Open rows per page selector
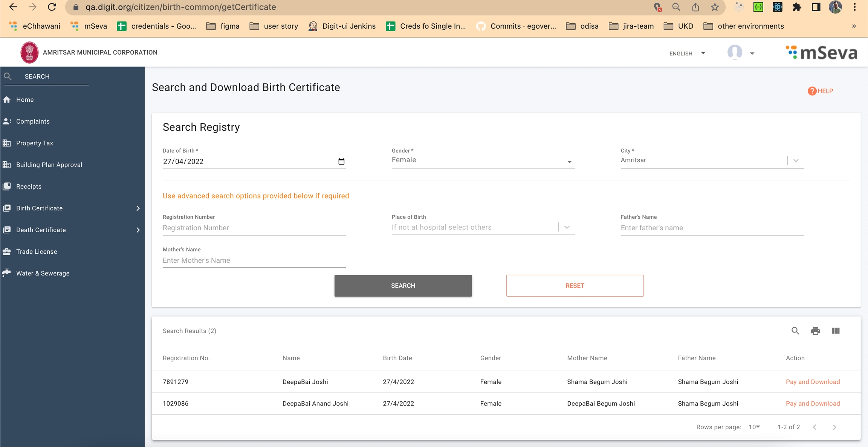Image resolution: width=868 pixels, height=447 pixels. pyautogui.click(x=754, y=427)
